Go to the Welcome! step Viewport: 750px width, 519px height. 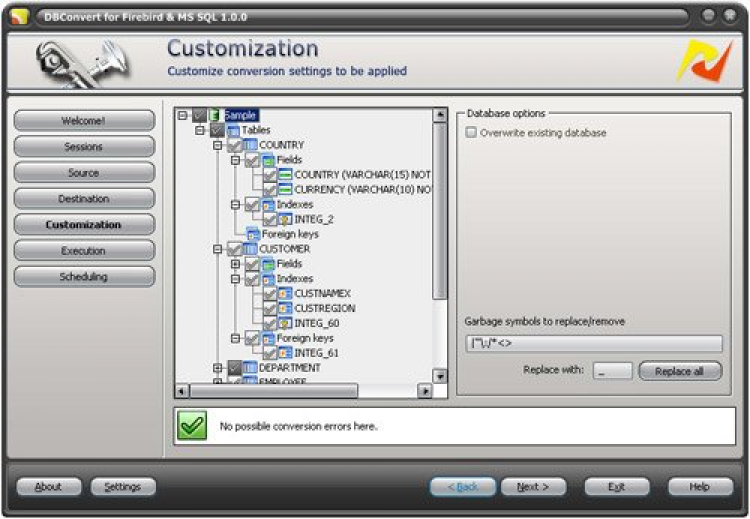pos(84,121)
